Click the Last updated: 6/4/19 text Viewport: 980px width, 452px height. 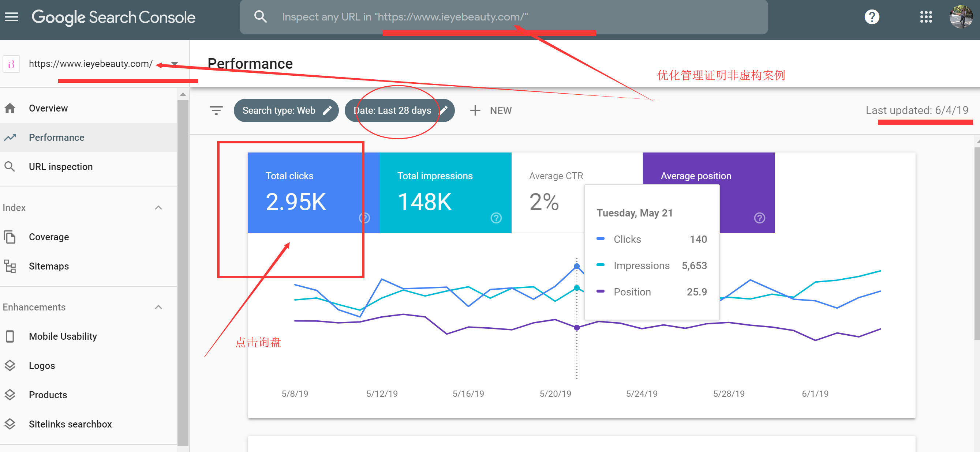pos(917,110)
